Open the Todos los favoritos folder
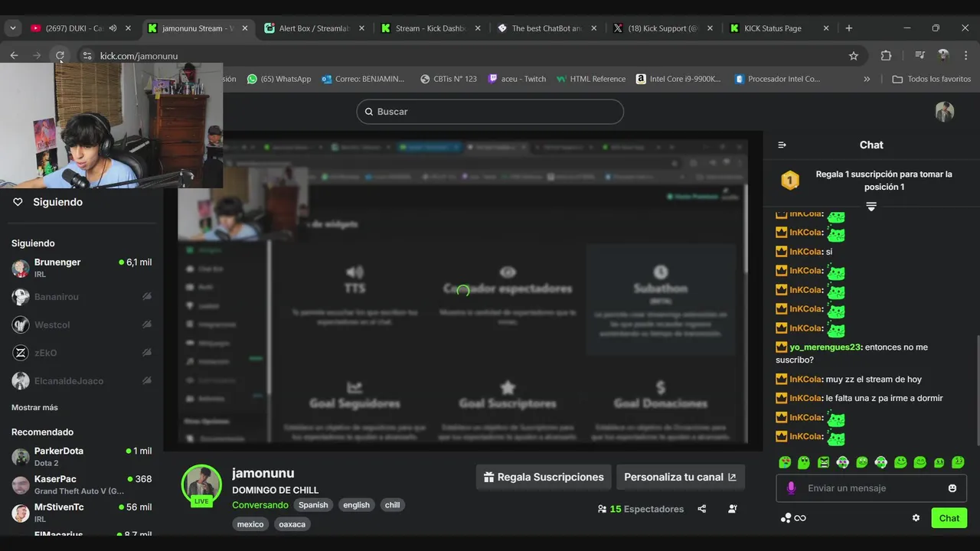Image resolution: width=980 pixels, height=551 pixels. click(931, 79)
